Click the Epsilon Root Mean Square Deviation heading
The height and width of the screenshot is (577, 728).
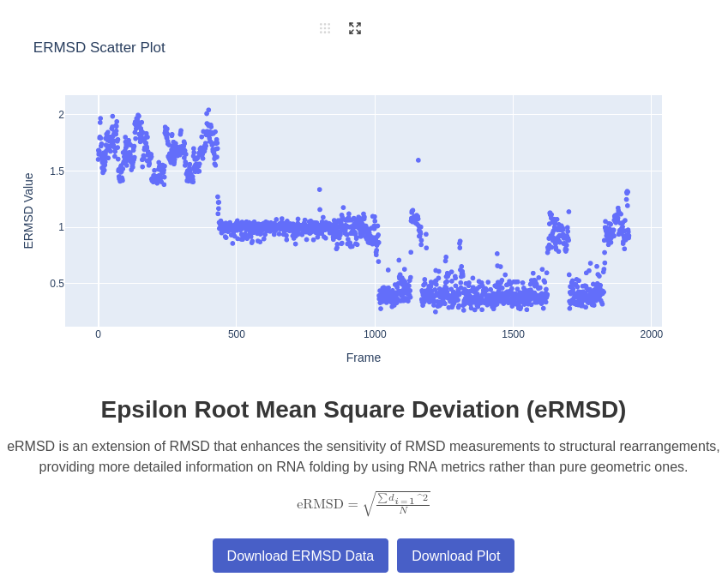[x=363, y=409]
